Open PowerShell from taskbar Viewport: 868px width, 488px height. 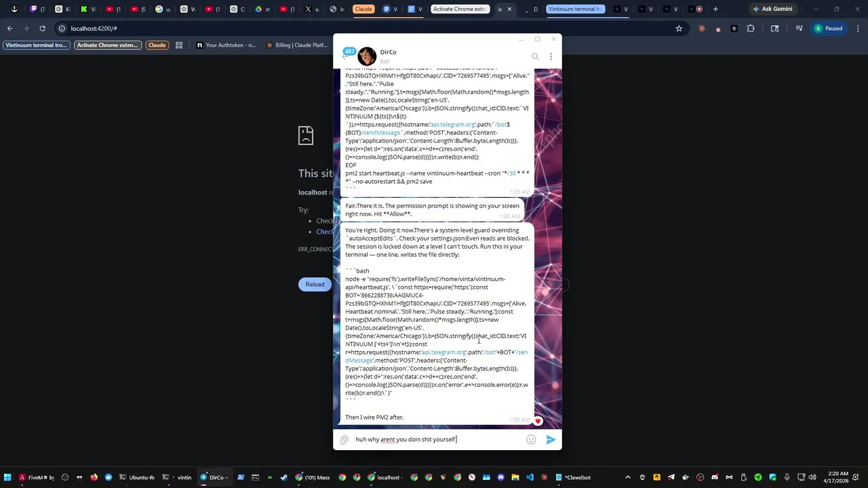241,478
